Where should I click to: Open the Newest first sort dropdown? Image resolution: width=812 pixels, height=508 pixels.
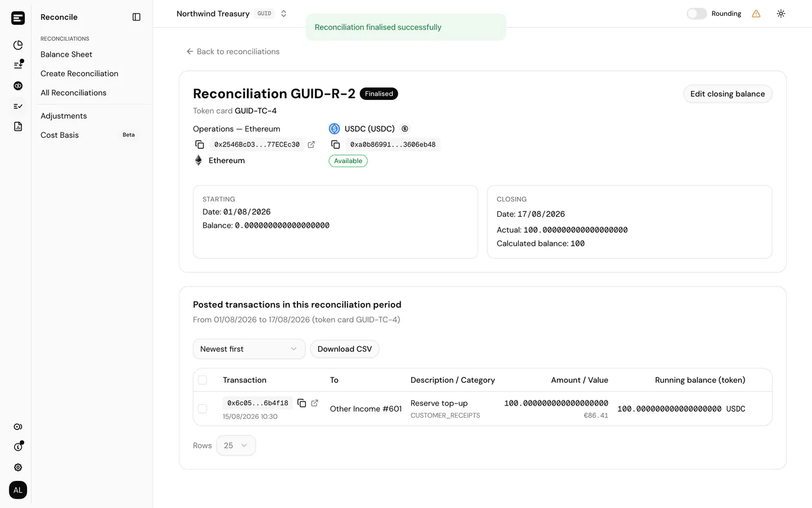[x=249, y=349]
